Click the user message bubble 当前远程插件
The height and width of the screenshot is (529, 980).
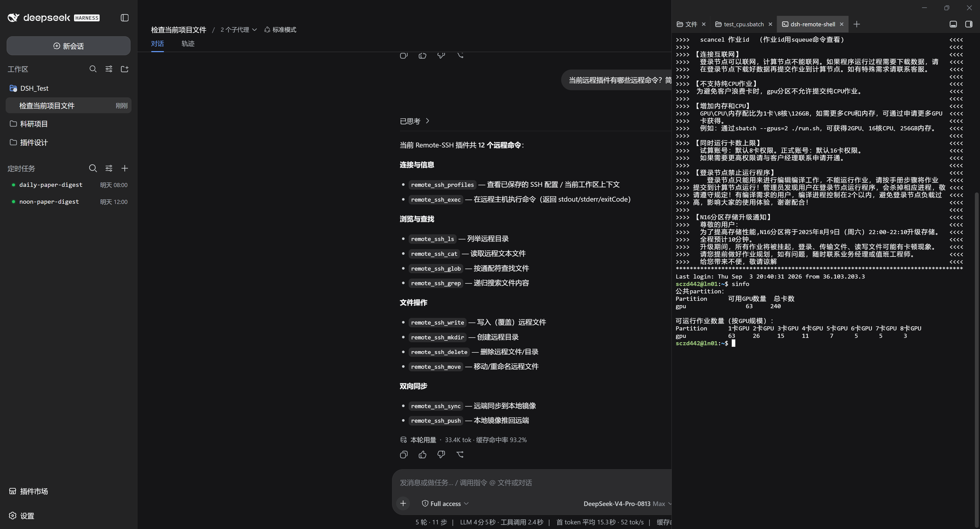[616, 80]
